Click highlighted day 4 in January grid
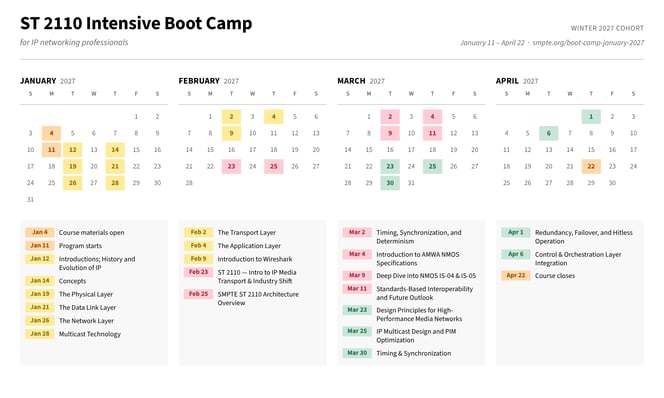Image resolution: width=664 pixels, height=398 pixels. coord(51,133)
